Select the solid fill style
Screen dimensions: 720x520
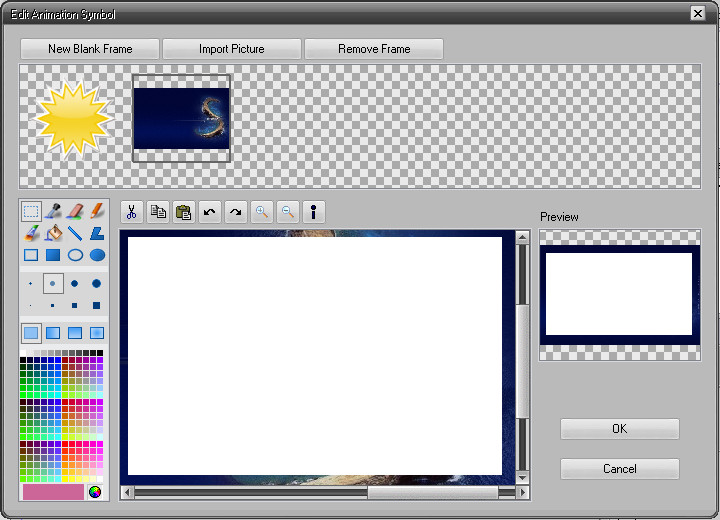[x=31, y=333]
